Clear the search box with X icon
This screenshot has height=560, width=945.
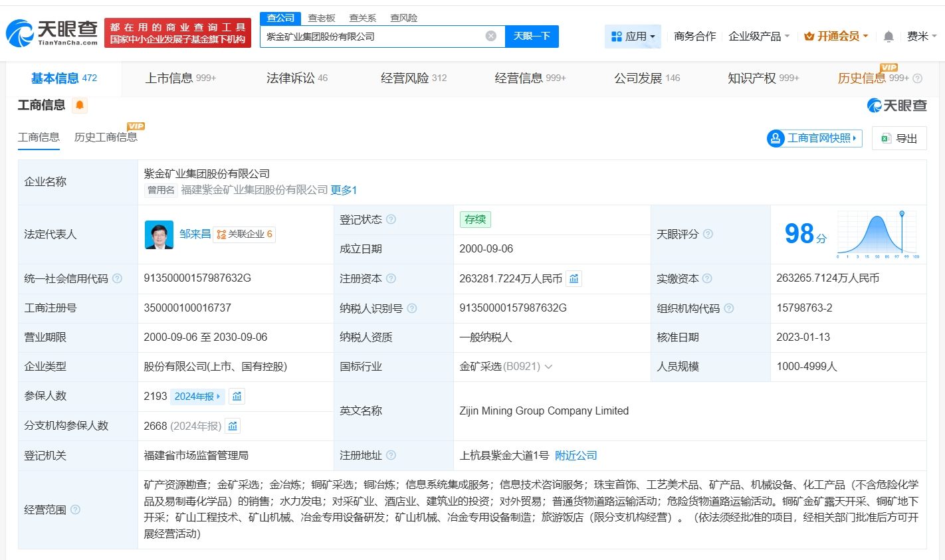click(490, 37)
